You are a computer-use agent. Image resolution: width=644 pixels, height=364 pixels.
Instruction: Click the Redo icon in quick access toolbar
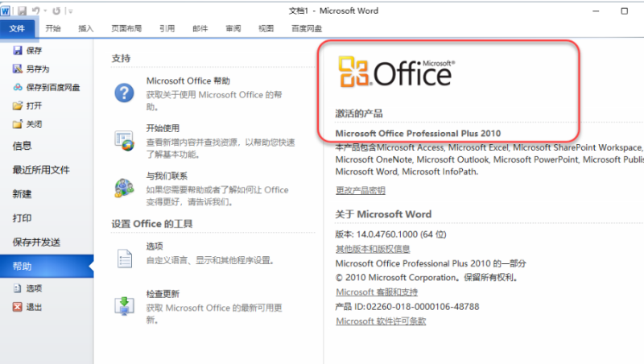coord(56,11)
